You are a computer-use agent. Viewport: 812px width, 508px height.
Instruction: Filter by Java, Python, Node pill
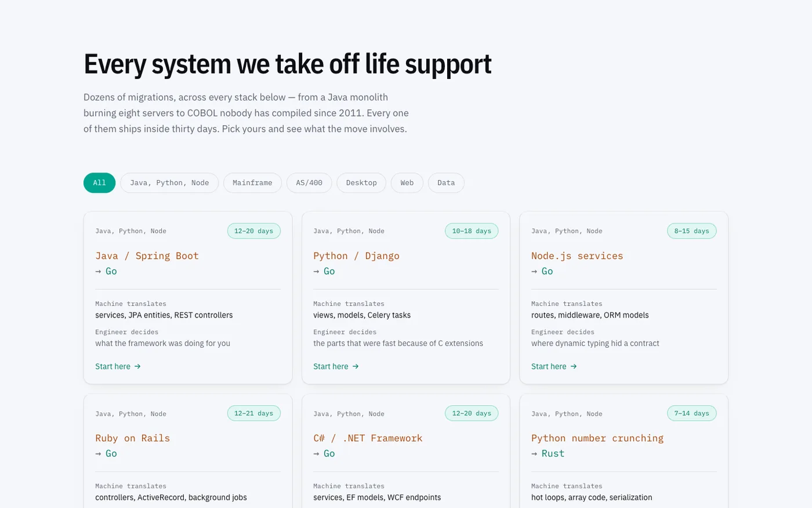(169, 183)
